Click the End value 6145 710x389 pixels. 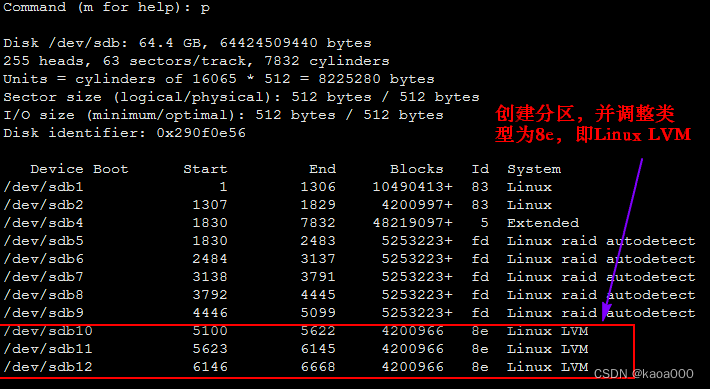(318, 349)
